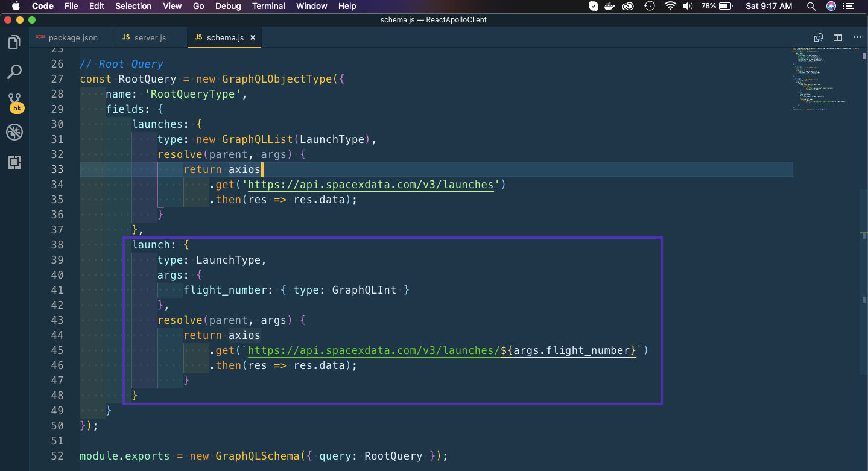Click the 'fields:' key
Image resolution: width=868 pixels, height=471 pixels.
pos(128,109)
